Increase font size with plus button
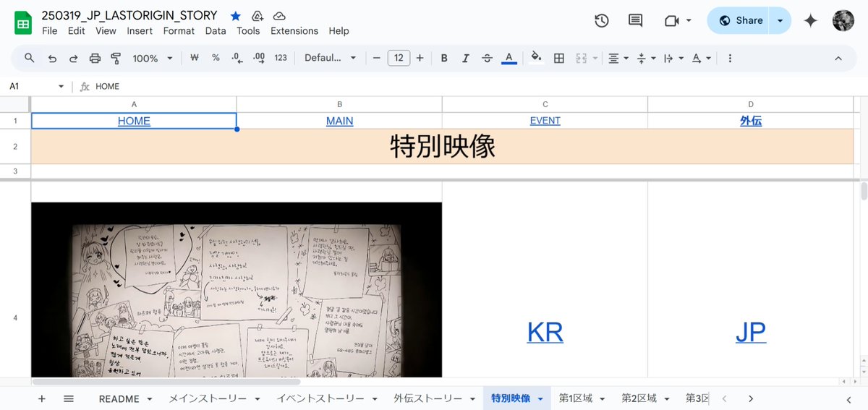 (420, 58)
